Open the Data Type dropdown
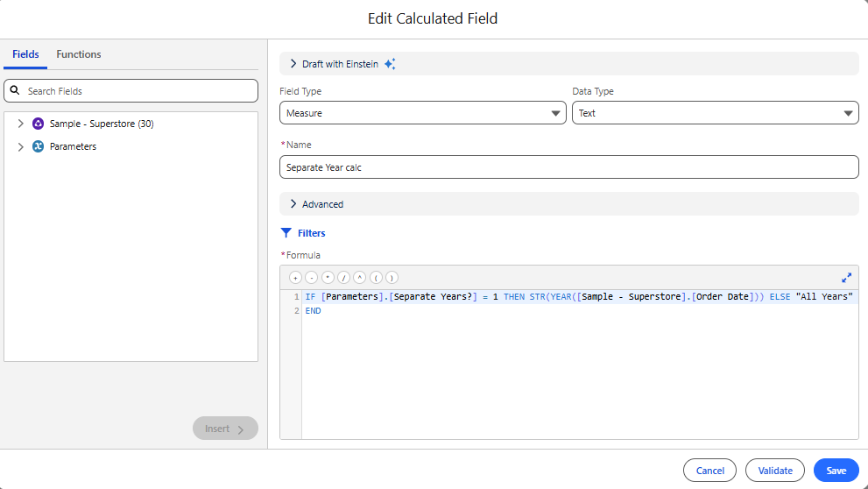 [716, 113]
